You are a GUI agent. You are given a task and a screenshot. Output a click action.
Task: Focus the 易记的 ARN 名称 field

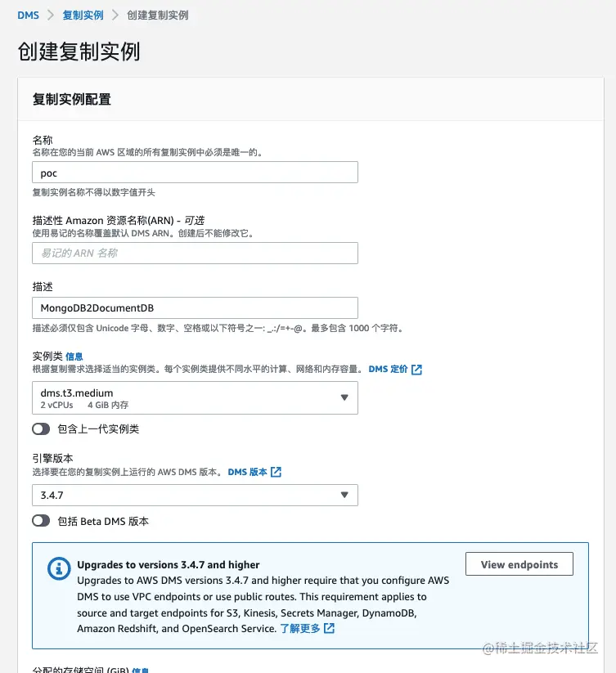click(x=195, y=253)
